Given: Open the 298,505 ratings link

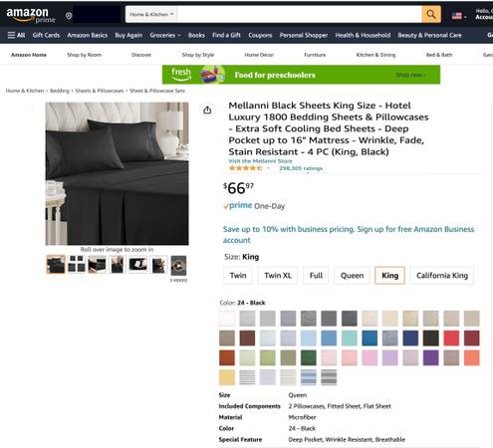Looking at the screenshot, I should 301,168.
